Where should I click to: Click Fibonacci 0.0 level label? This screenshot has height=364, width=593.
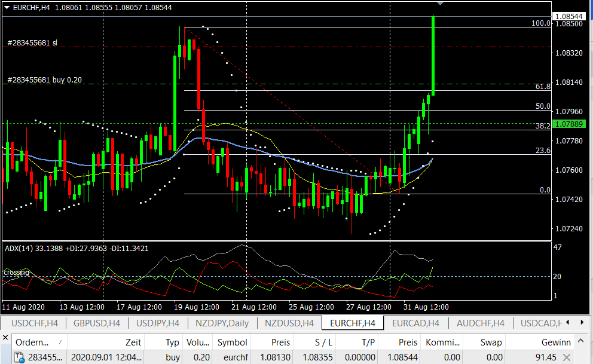545,189
